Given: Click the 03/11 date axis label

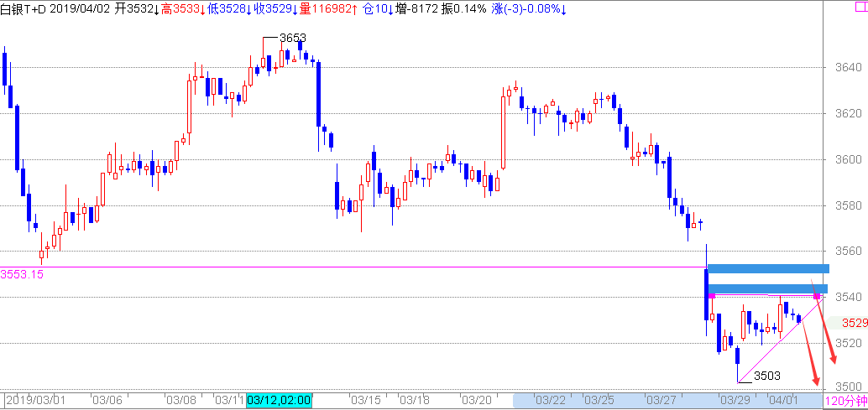Looking at the screenshot, I should tap(230, 400).
